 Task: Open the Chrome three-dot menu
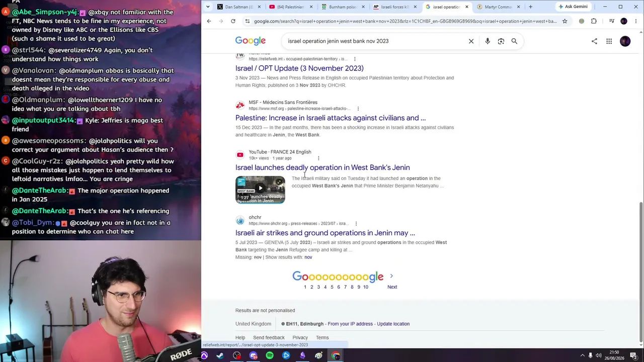636,21
